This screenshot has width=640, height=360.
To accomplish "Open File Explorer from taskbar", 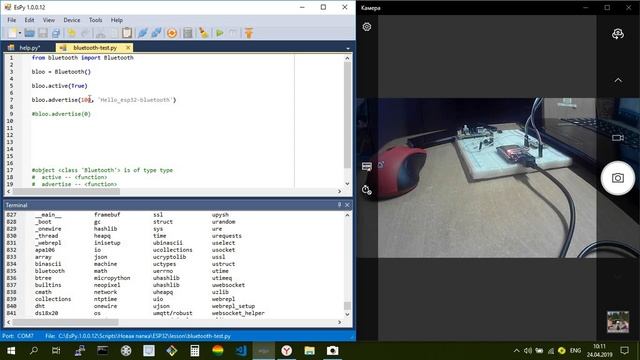I will [309, 351].
